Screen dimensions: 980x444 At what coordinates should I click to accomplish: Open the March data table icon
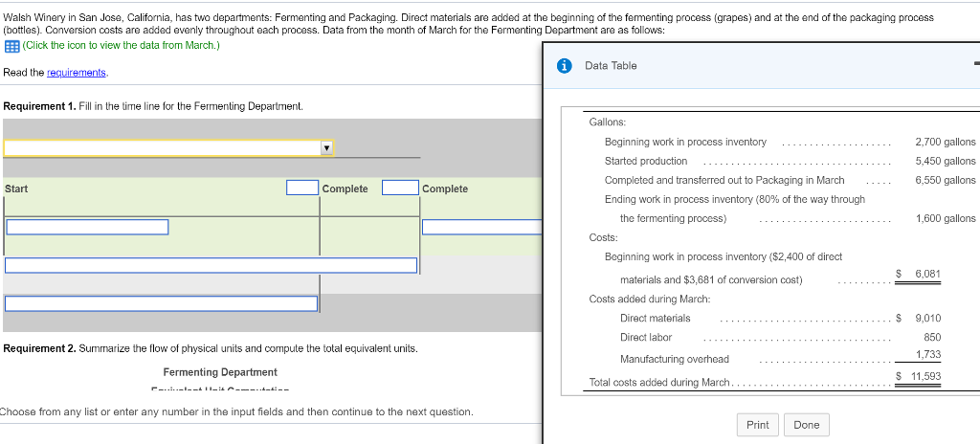(x=11, y=46)
